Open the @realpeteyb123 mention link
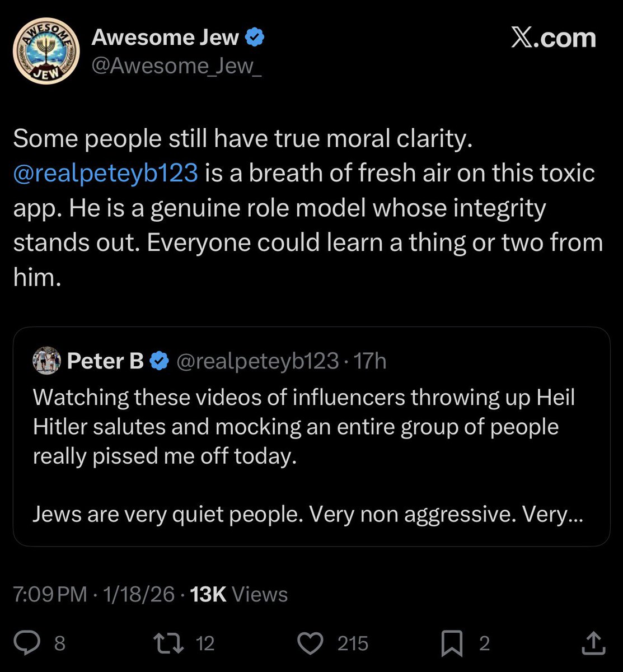The width and height of the screenshot is (623, 672). (x=105, y=173)
